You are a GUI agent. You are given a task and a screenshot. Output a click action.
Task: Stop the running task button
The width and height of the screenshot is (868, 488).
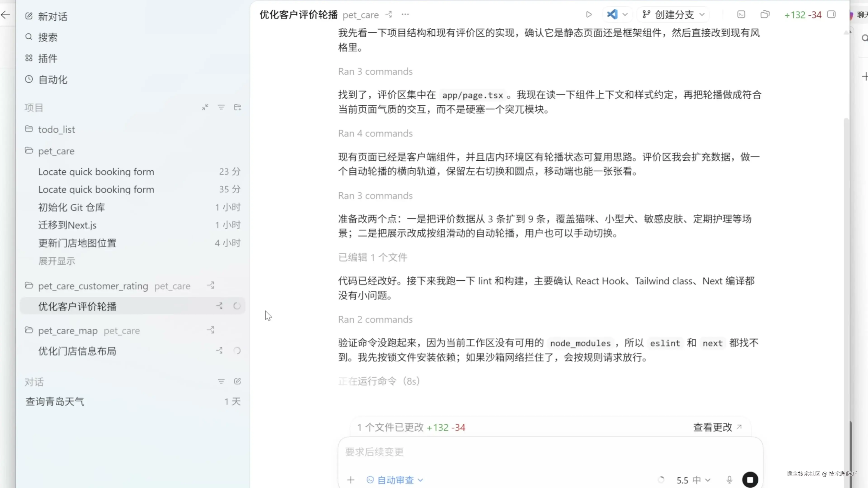click(750, 480)
